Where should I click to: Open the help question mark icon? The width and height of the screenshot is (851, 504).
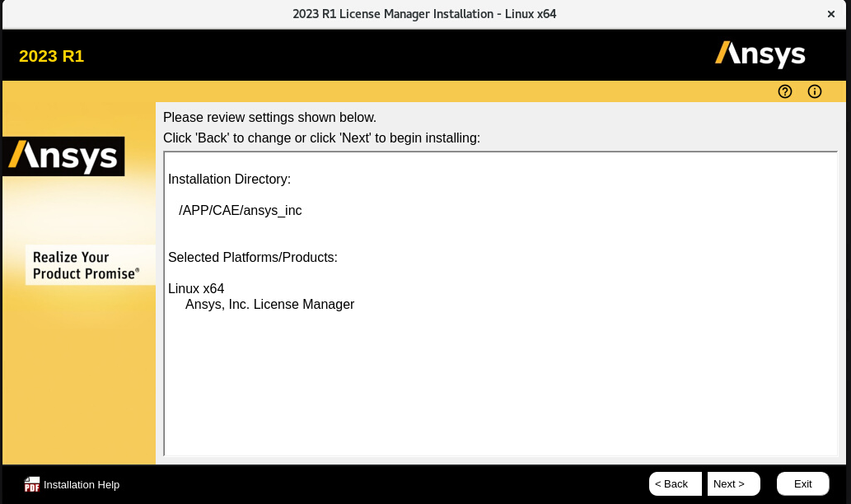pos(785,91)
